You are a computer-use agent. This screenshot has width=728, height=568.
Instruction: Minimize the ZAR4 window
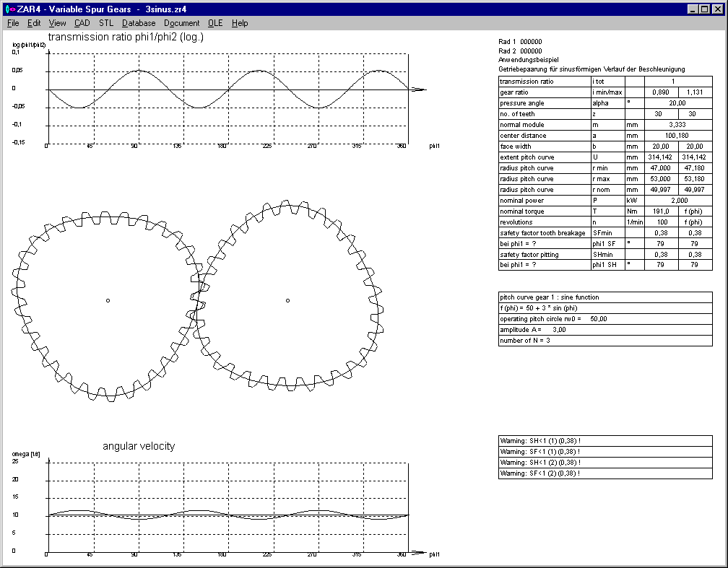coord(693,9)
